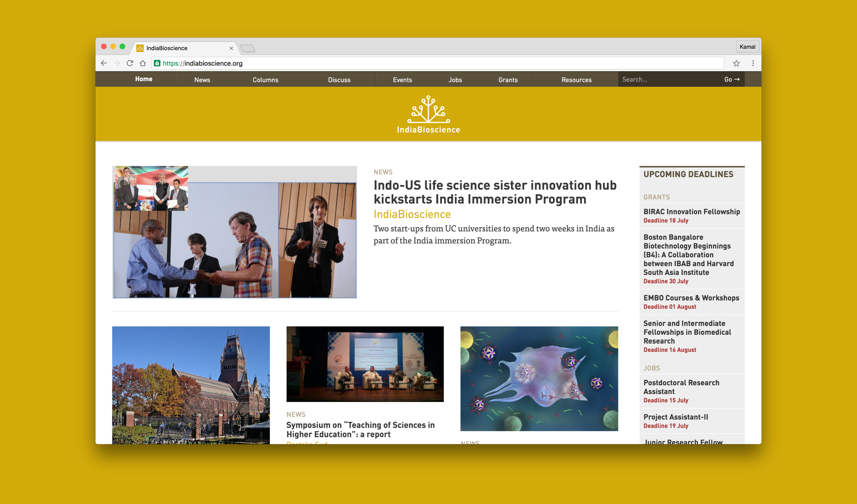
Task: Open the Symposium on Teaching of Sciences article
Action: (360, 429)
